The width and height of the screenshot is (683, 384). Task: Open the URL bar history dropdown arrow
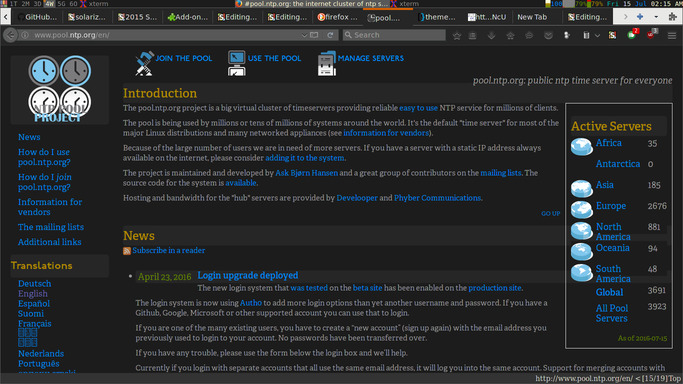(x=304, y=35)
